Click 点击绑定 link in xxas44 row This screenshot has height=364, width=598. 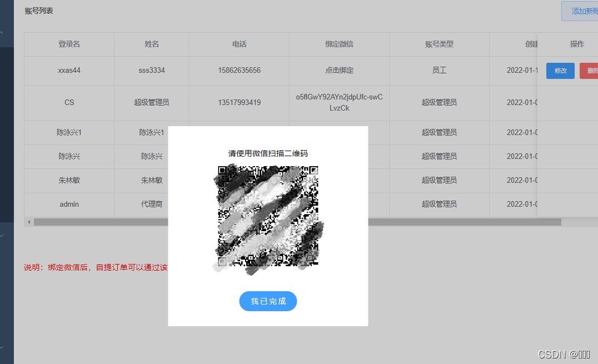coord(340,70)
